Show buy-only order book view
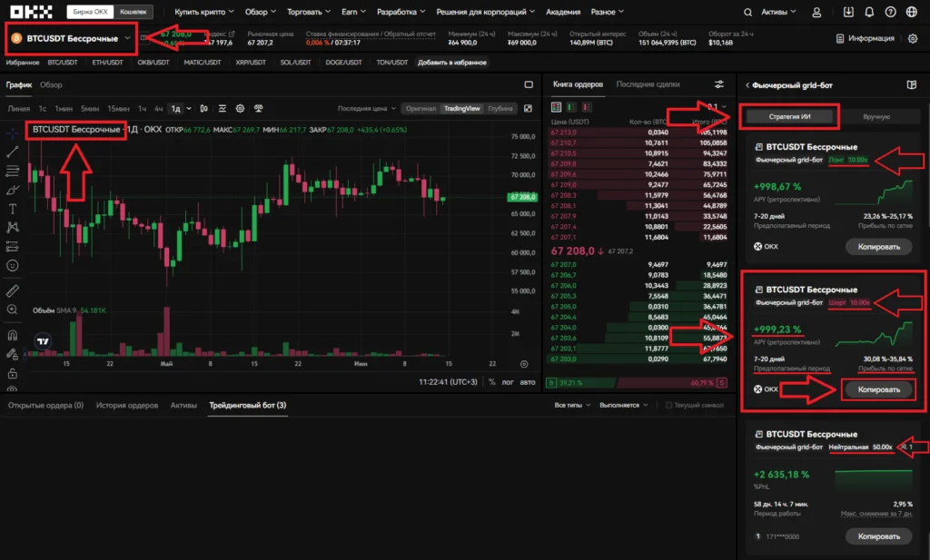930x560 pixels. (571, 107)
